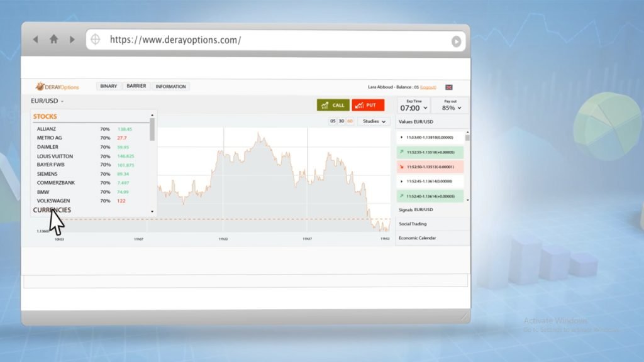Screen dimensions: 644x362
Task: Click the globe icon in the address bar
Action: [x=95, y=39]
